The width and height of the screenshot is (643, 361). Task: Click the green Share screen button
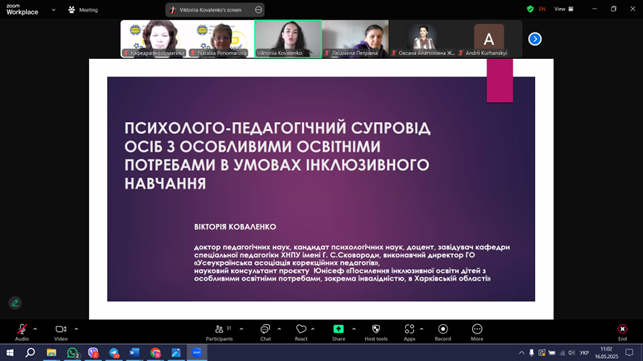pos(338,332)
